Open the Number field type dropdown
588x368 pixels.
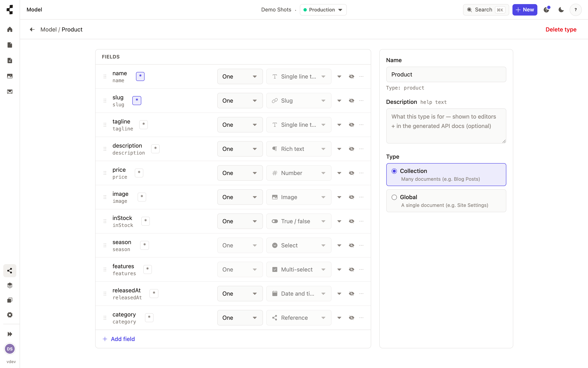click(x=299, y=173)
